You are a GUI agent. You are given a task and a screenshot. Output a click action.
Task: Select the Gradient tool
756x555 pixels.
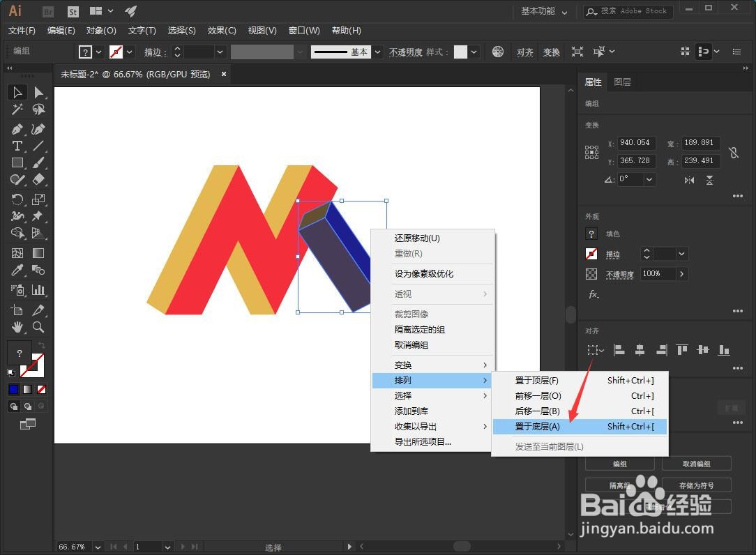38,253
